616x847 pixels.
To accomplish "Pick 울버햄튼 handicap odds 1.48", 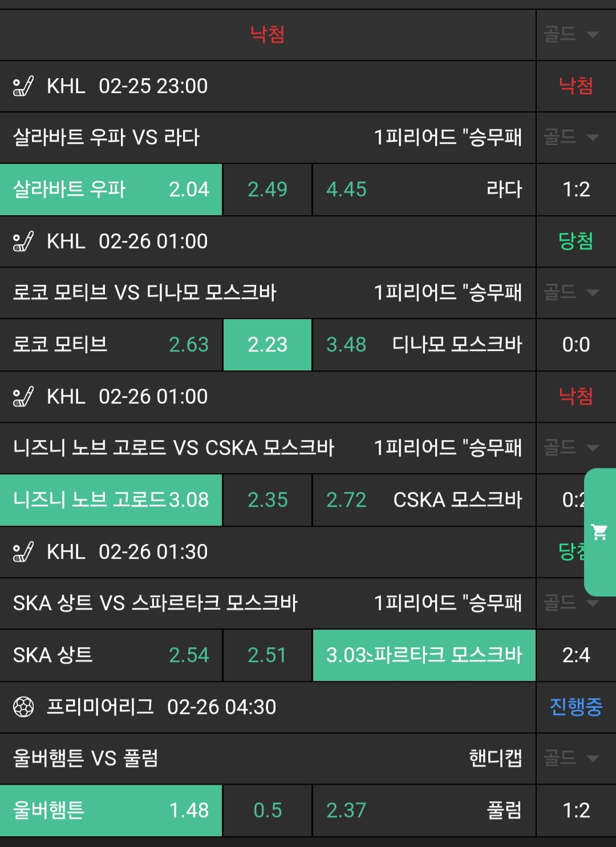I will pos(111,810).
